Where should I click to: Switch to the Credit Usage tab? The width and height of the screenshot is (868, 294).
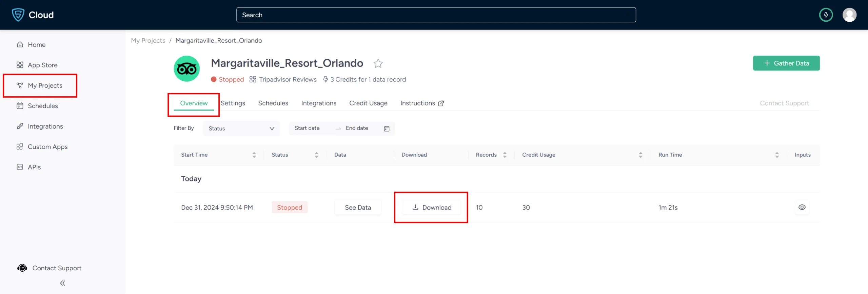point(368,103)
